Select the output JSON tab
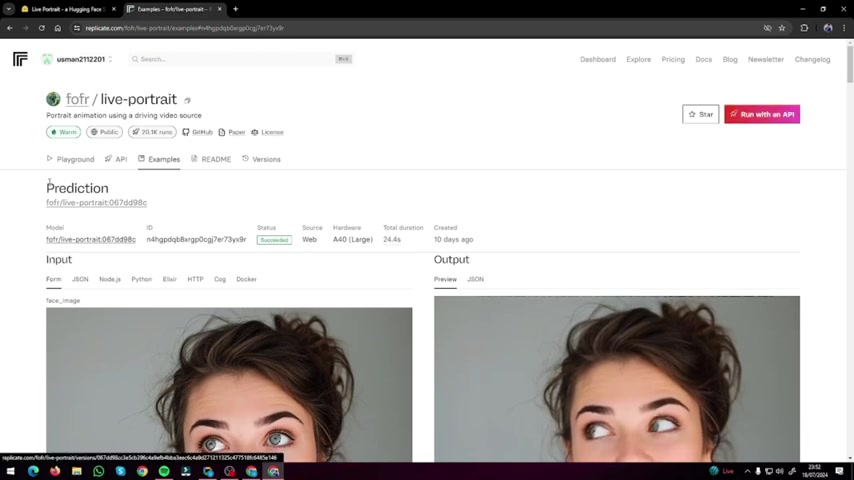The width and height of the screenshot is (854, 480). coord(475,279)
